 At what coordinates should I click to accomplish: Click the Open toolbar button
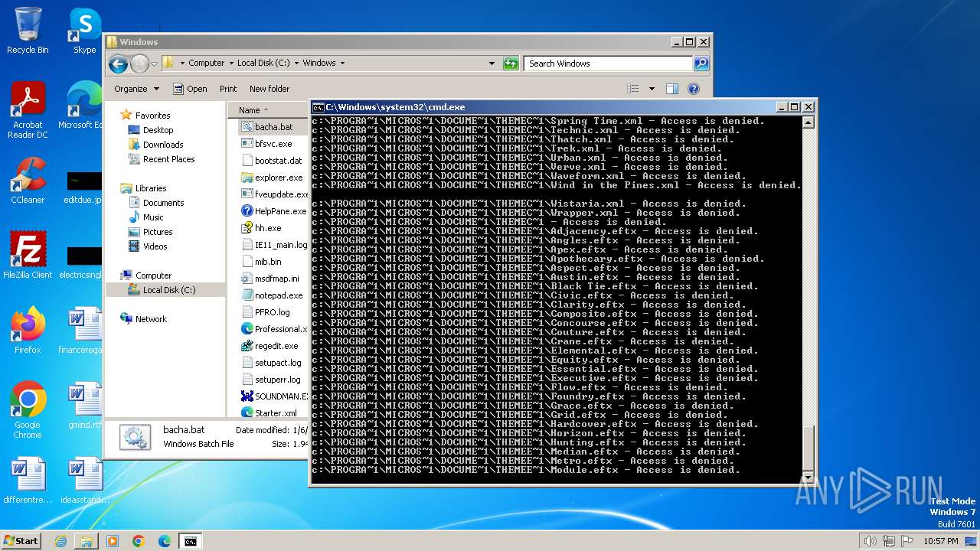190,89
